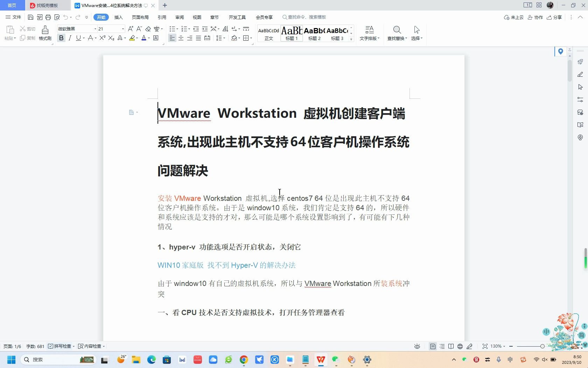Toggle the 拼写检查 spell check option
Image resolution: width=588 pixels, height=368 pixels.
(x=61, y=346)
